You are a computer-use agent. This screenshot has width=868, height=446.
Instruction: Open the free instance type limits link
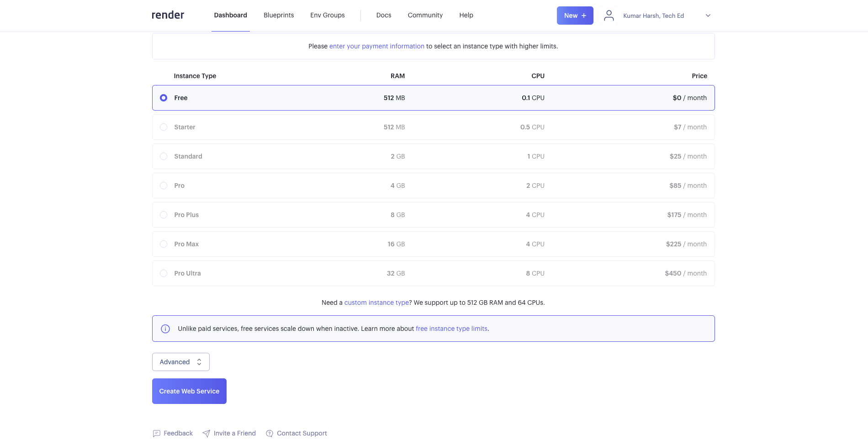[451, 329]
